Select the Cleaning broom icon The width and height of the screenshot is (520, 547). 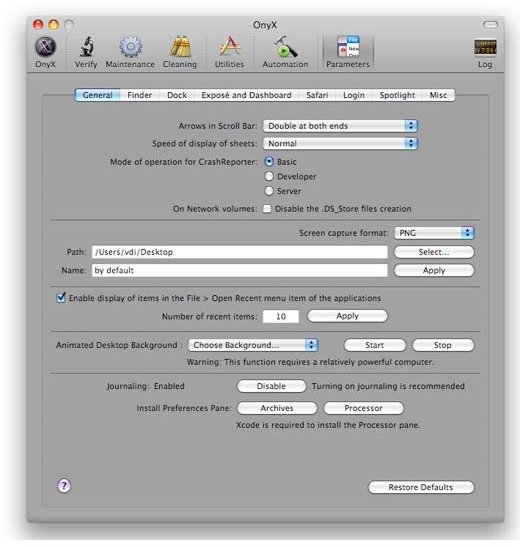coord(180,47)
